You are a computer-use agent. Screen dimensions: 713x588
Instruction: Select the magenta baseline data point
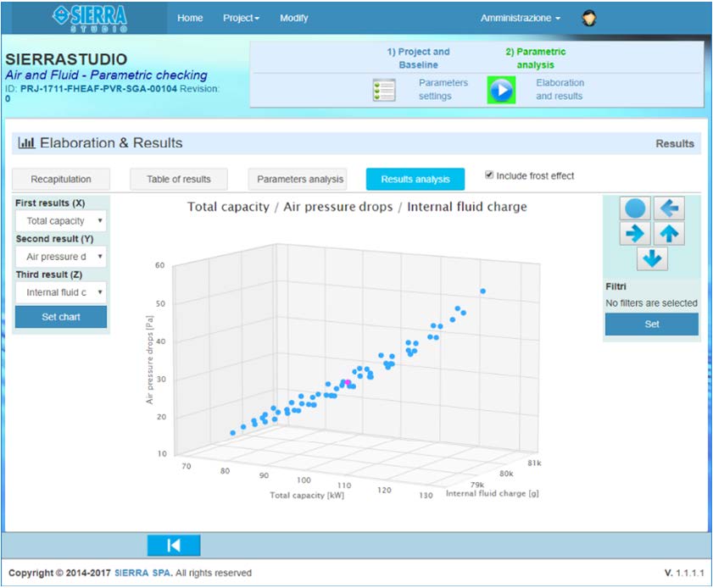click(348, 383)
